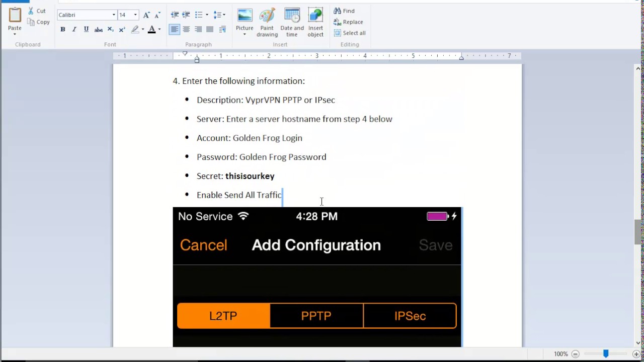Click Select all
This screenshot has height=362, width=644.
tap(350, 33)
